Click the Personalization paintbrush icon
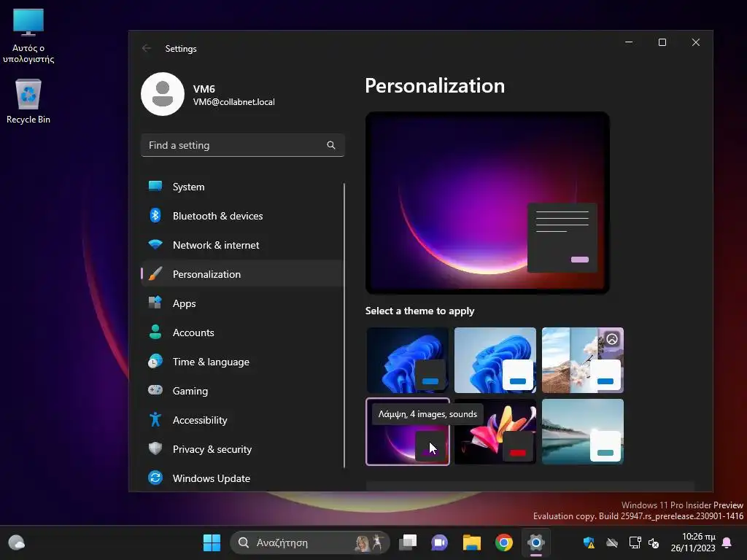Screen dimensions: 747x560 155,274
